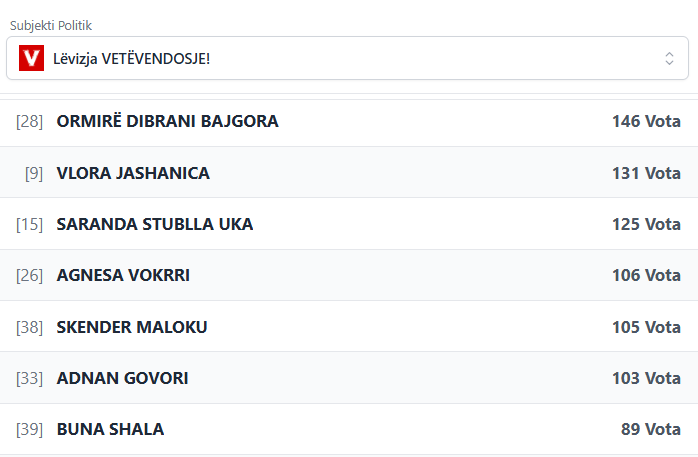The image size is (698, 457).
Task: Click the 105 Vota count
Action: (646, 327)
